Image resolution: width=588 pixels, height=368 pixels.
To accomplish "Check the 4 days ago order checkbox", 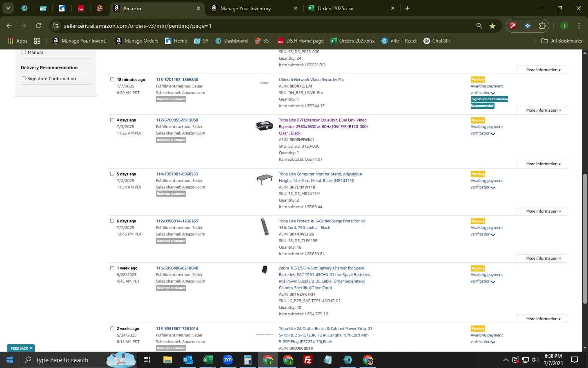I will [112, 120].
